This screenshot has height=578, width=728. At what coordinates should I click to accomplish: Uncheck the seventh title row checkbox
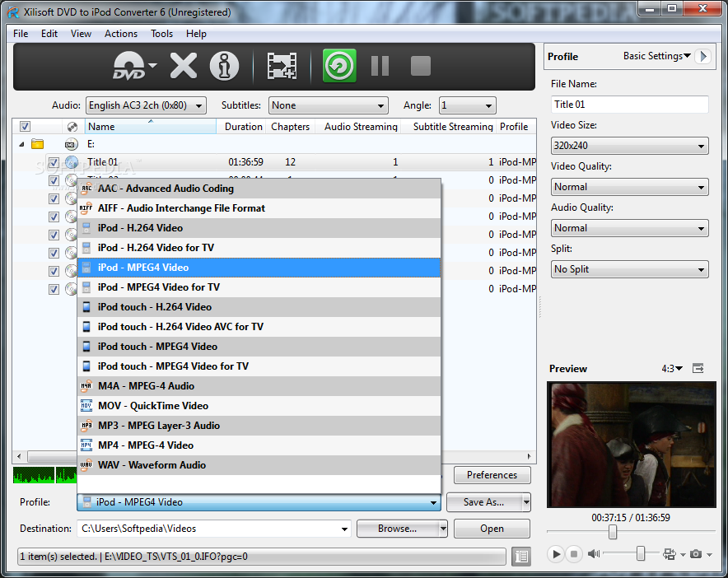click(54, 271)
